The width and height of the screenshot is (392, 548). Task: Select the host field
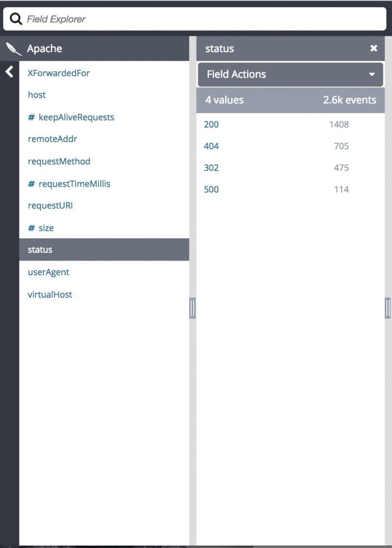(37, 95)
